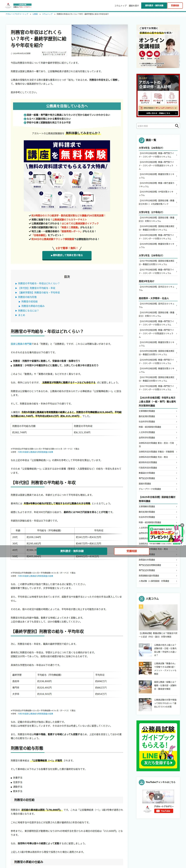Viewport: 186px width, 868px height.
Task: Jump to 刑務官の給与形態 in contents
Action: point(27,297)
